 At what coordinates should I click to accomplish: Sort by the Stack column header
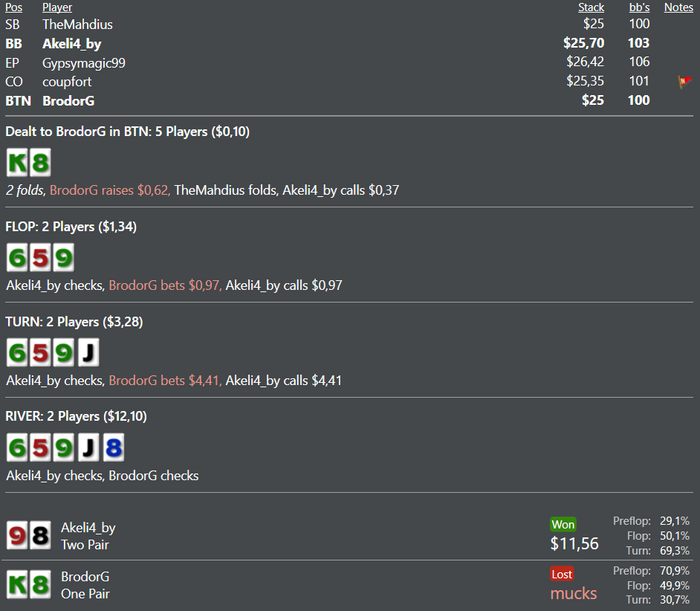(591, 7)
